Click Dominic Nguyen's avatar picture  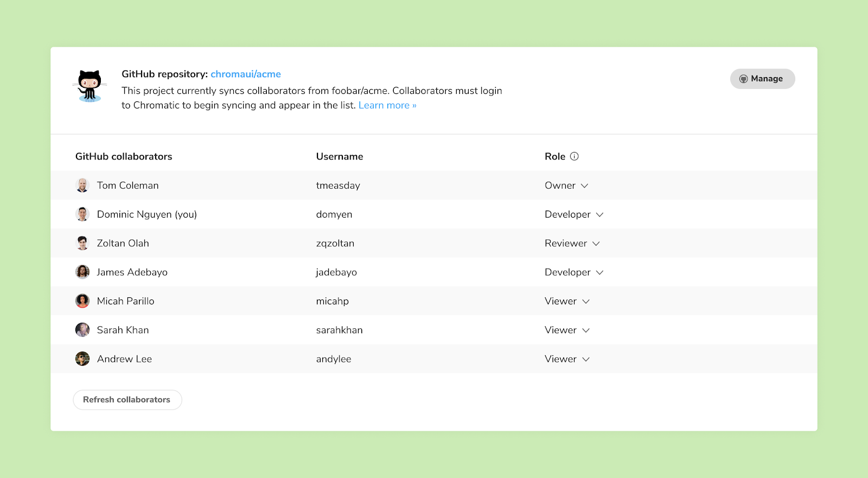coord(82,214)
